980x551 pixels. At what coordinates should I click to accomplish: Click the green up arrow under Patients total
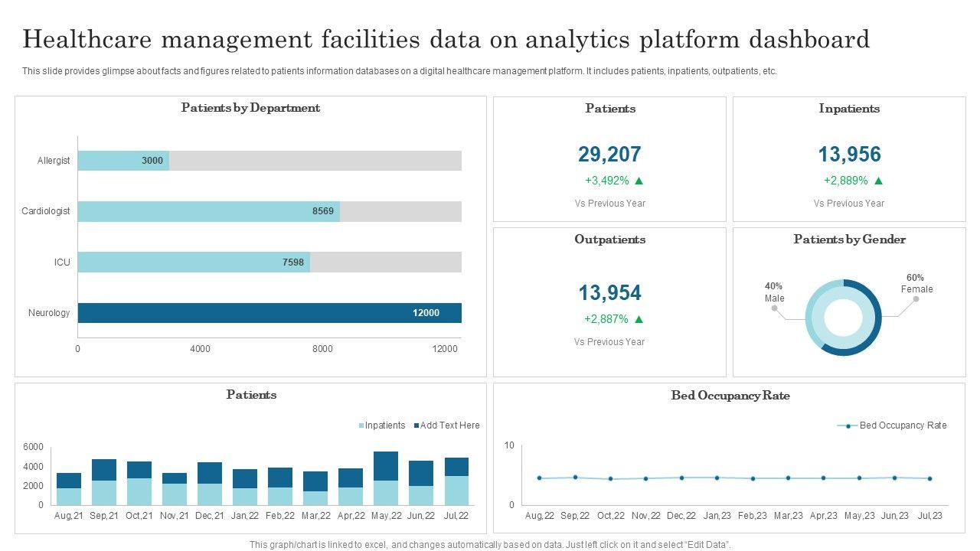(x=639, y=181)
